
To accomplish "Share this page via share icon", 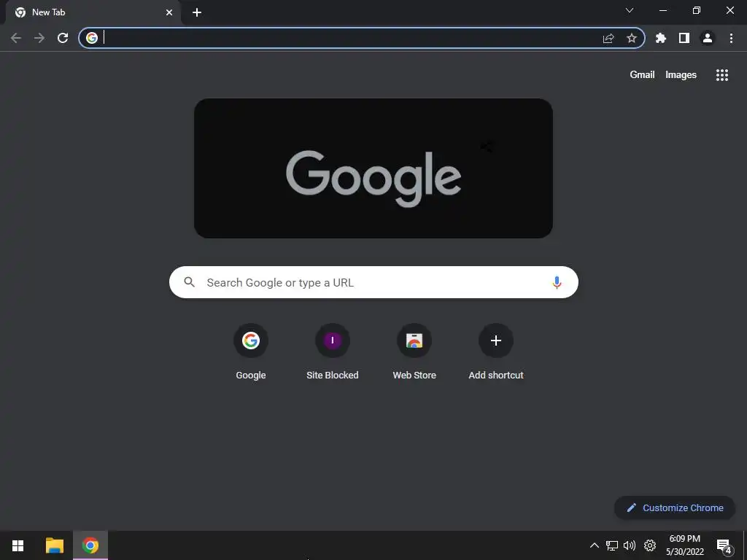I will [608, 38].
